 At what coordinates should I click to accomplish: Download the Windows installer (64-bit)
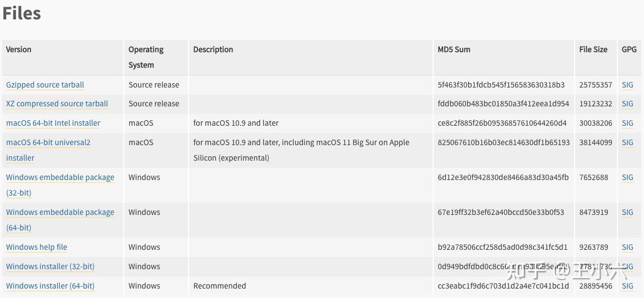pyautogui.click(x=50, y=286)
